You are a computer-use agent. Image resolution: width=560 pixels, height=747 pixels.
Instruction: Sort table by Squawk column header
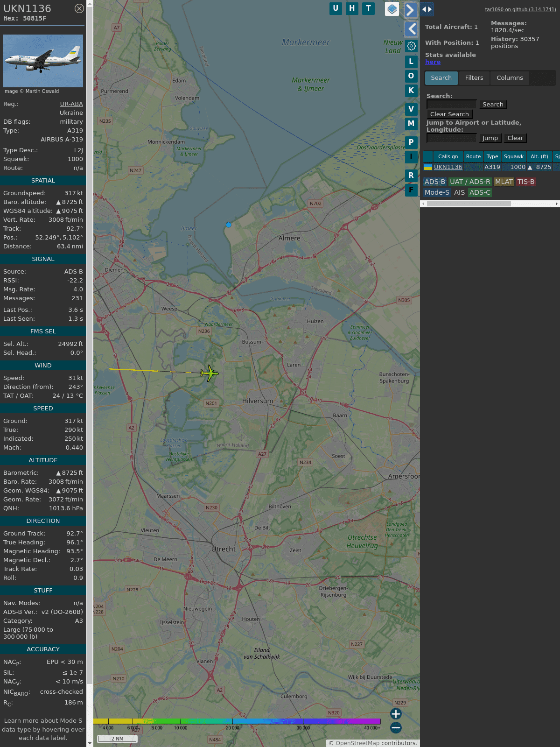coord(514,157)
